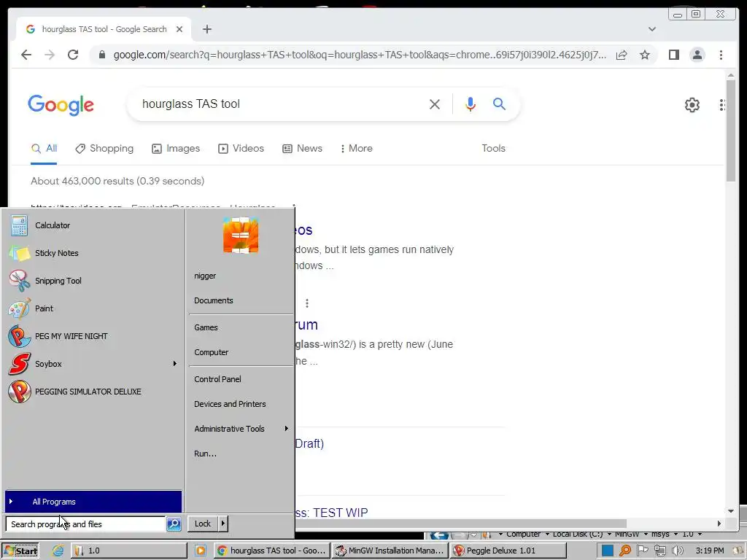This screenshot has height=560, width=747.
Task: Open the More search filters dropdown
Action: [x=356, y=148]
